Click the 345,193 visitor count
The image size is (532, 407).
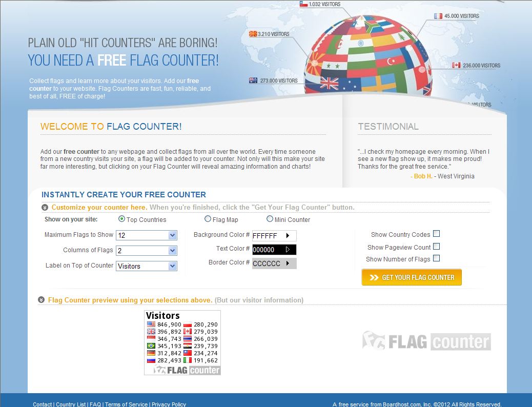coord(169,346)
